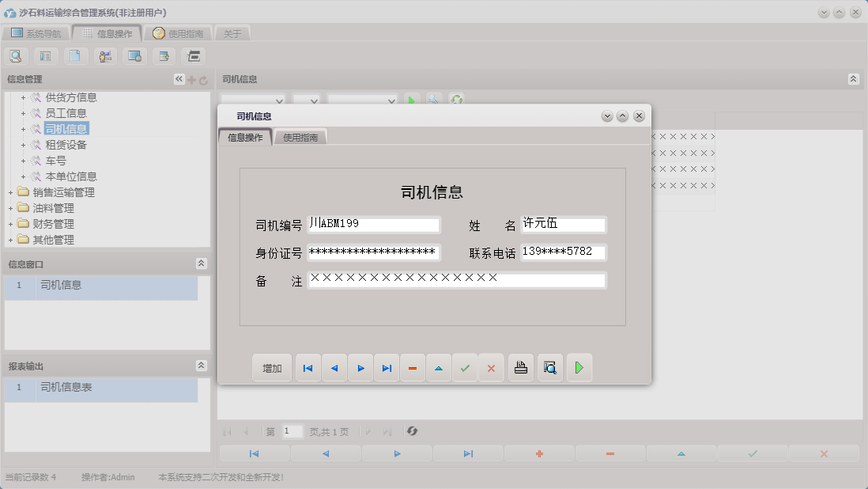868x489 pixels.
Task: Jump to the last driver record
Action: 387,367
